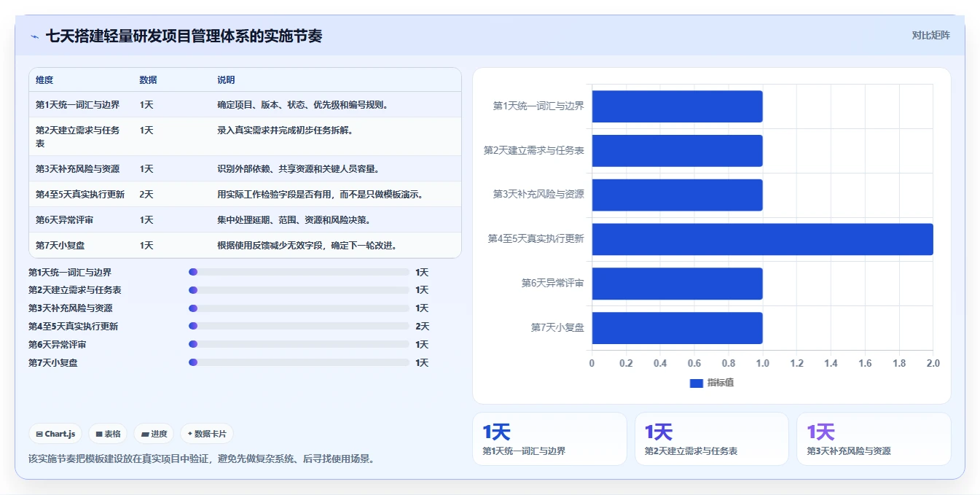This screenshot has width=980, height=495.
Task: Open the 1天 card for 第2天建立需求与任务表
Action: pyautogui.click(x=711, y=439)
